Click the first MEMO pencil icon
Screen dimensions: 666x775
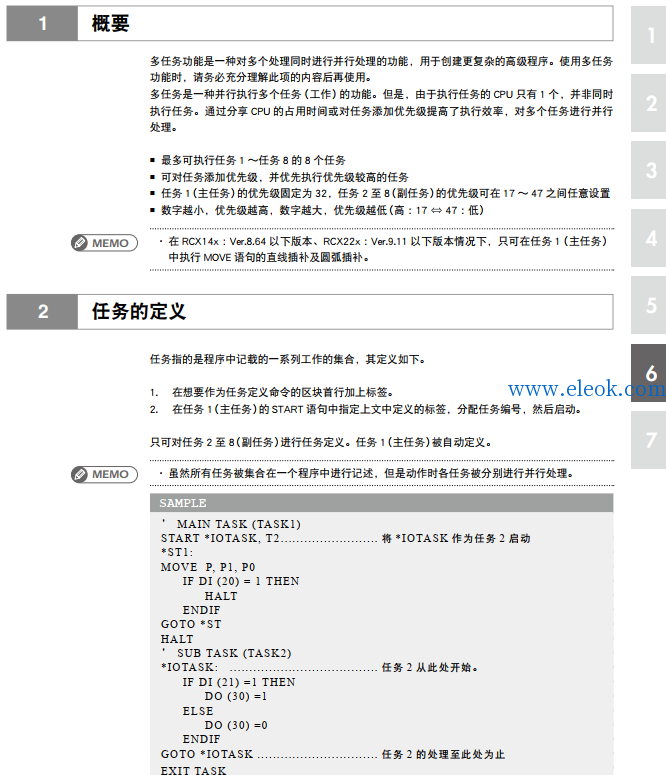point(79,243)
